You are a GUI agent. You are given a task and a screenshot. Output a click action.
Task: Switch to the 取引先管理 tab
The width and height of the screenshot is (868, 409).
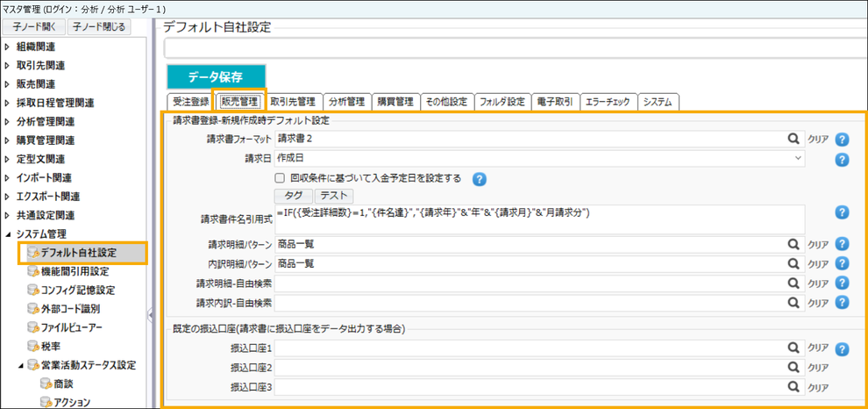point(293,102)
